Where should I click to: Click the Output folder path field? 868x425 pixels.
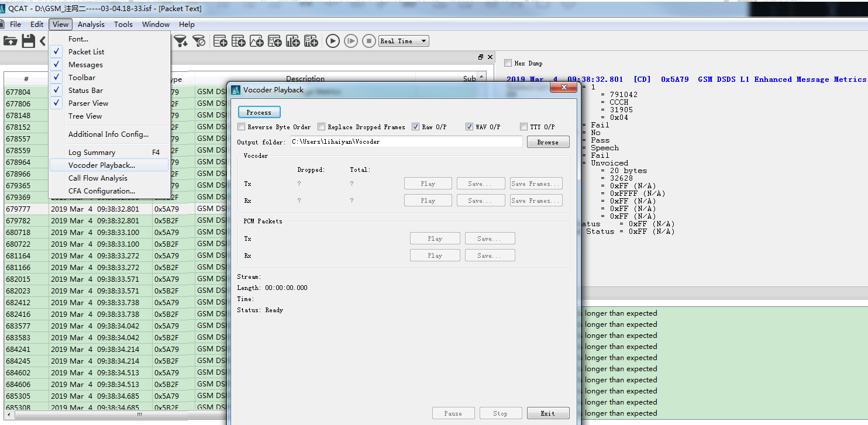point(406,142)
